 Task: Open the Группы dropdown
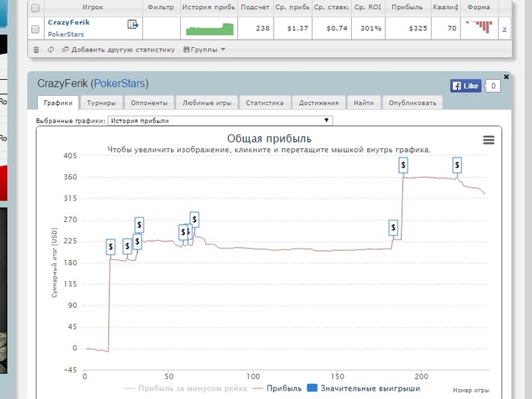[x=204, y=49]
